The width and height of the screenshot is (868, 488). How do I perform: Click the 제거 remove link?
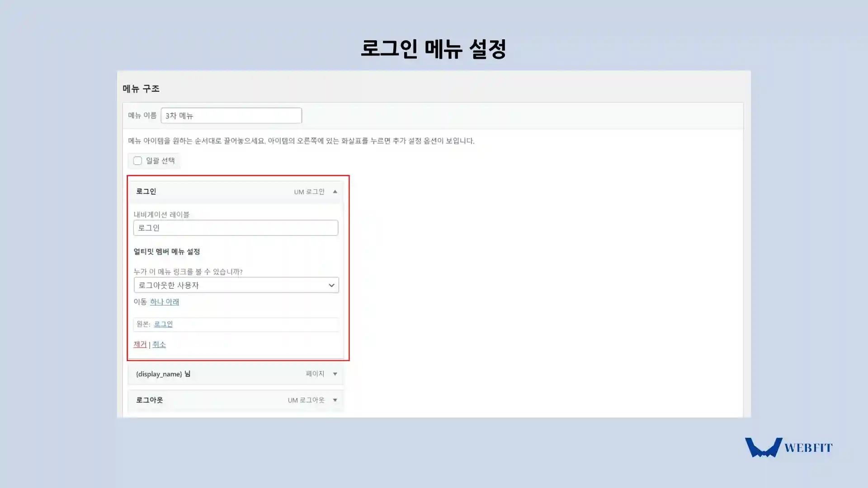pos(140,344)
